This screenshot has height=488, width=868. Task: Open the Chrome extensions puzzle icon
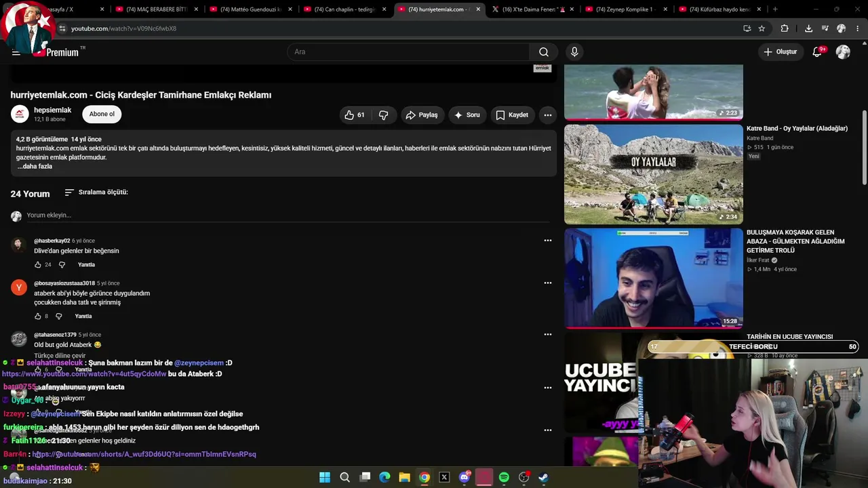(x=785, y=28)
